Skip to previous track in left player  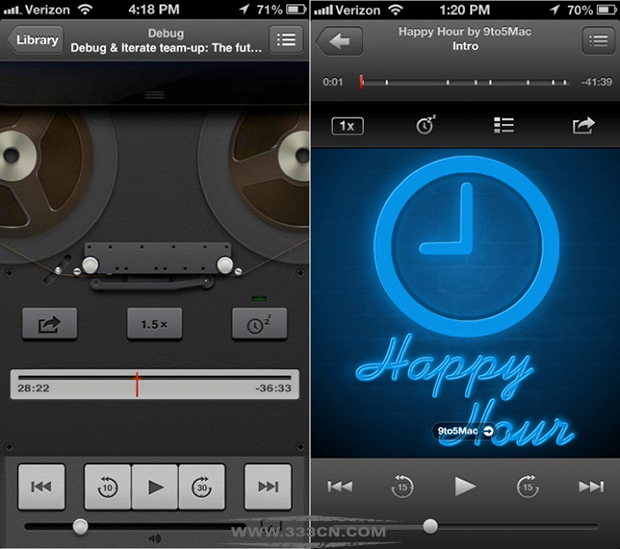(x=42, y=487)
